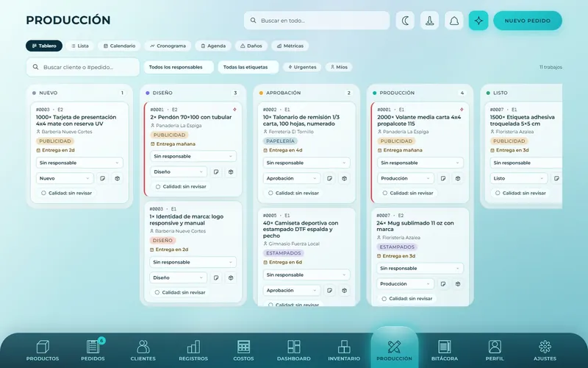Toggle the Míos filter chip
Image resolution: width=588 pixels, height=368 pixels.
pyautogui.click(x=339, y=67)
